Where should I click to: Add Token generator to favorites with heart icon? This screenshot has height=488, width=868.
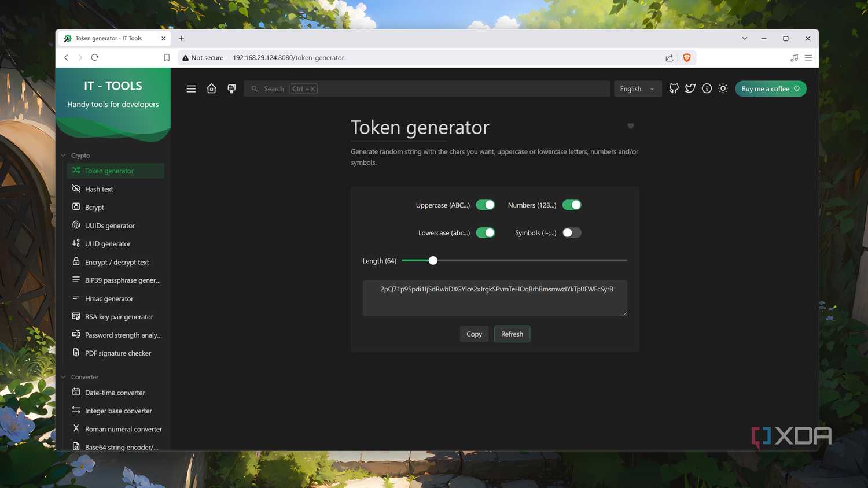(x=631, y=126)
